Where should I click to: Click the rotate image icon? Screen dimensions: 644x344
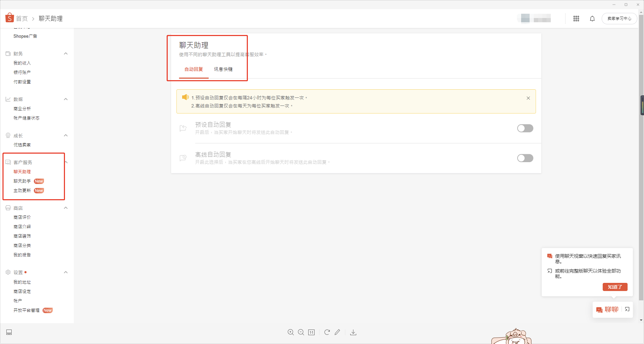click(327, 332)
